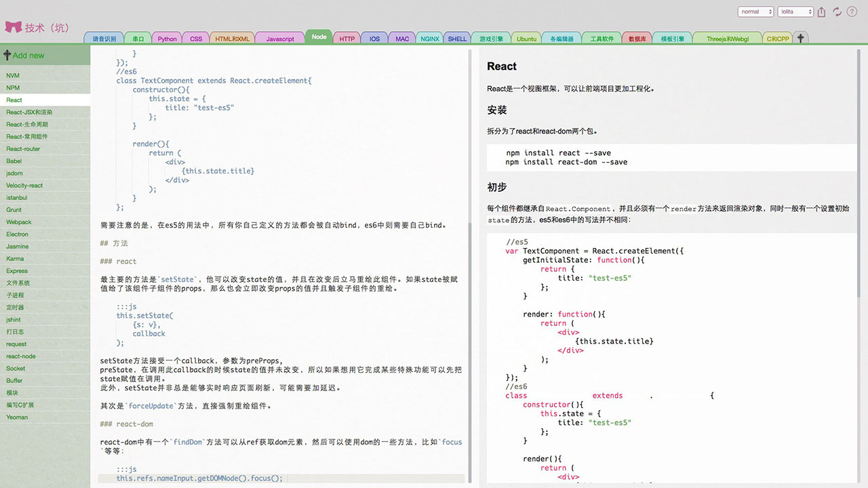This screenshot has width=868, height=488.
Task: Open the React-router note
Action: click(x=45, y=148)
